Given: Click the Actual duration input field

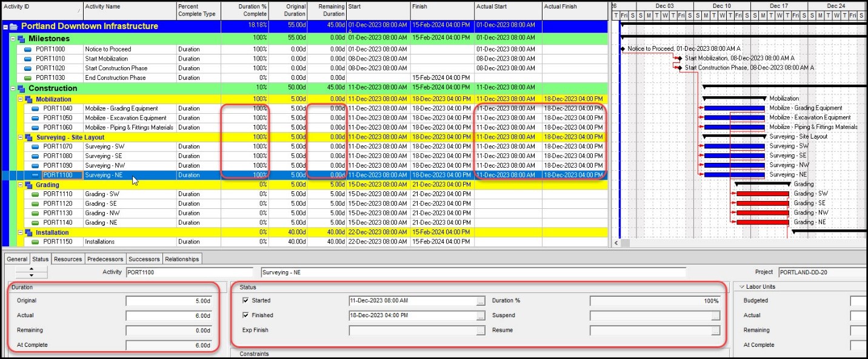Looking at the screenshot, I should click(169, 316).
